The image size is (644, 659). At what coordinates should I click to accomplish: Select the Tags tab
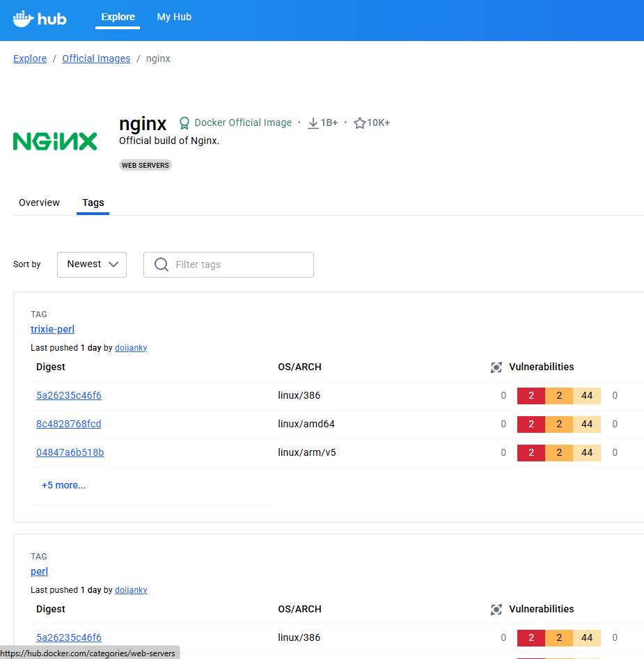(93, 203)
